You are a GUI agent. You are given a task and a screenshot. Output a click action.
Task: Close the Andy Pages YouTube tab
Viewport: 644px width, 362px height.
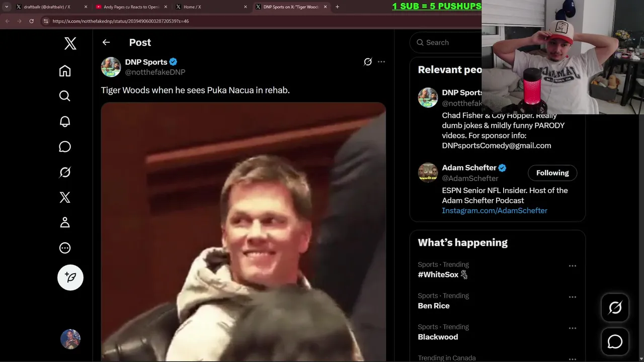pyautogui.click(x=166, y=7)
